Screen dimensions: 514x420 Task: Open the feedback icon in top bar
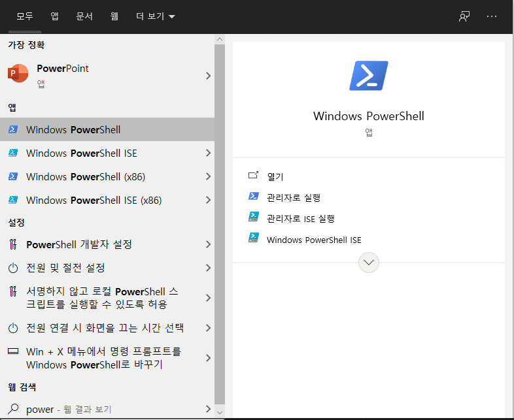click(464, 16)
